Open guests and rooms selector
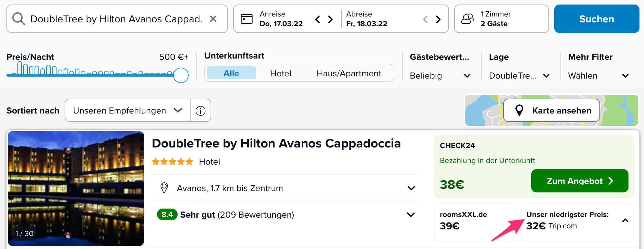This screenshot has height=249, width=644. click(501, 19)
